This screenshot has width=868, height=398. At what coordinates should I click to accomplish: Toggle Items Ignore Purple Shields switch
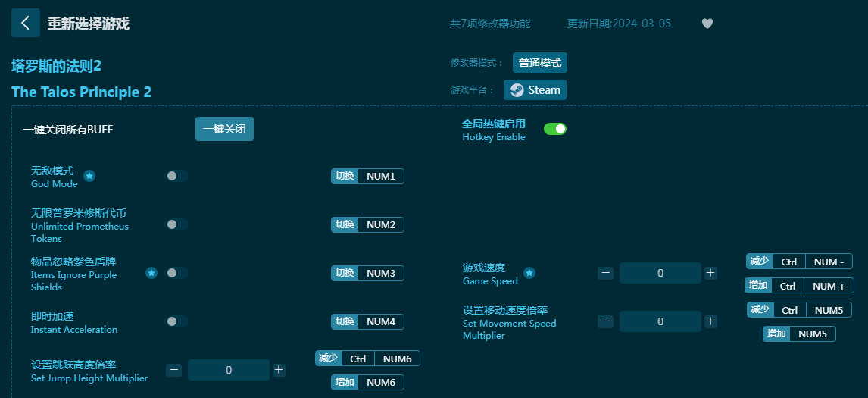(x=177, y=273)
